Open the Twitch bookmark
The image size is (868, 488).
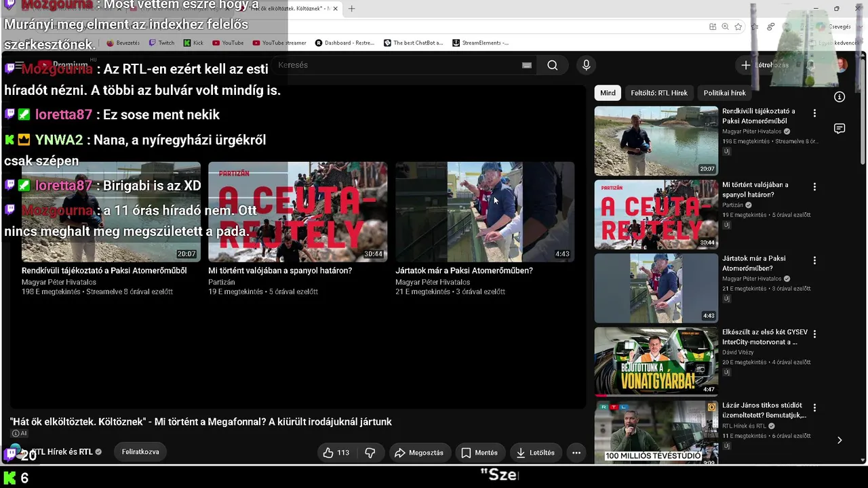click(x=161, y=43)
